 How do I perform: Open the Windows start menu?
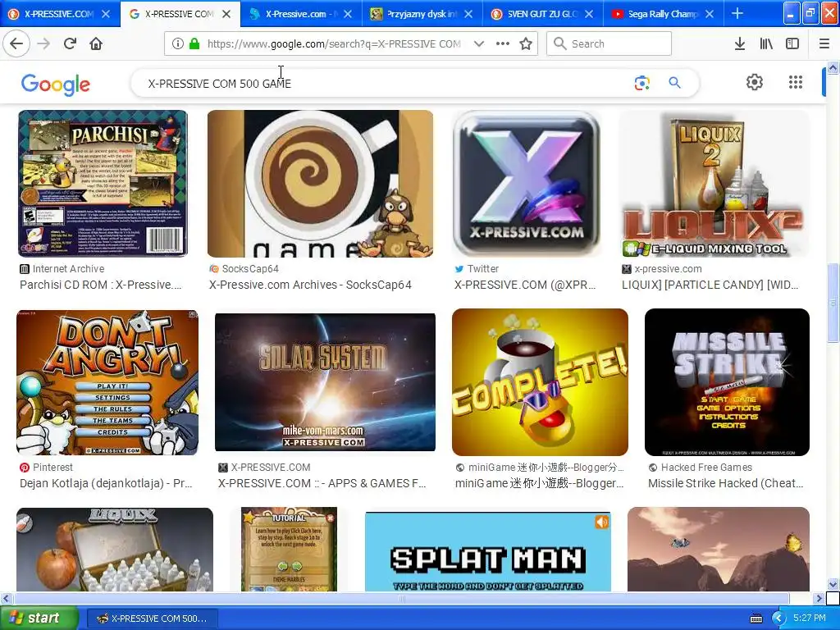pyautogui.click(x=38, y=619)
